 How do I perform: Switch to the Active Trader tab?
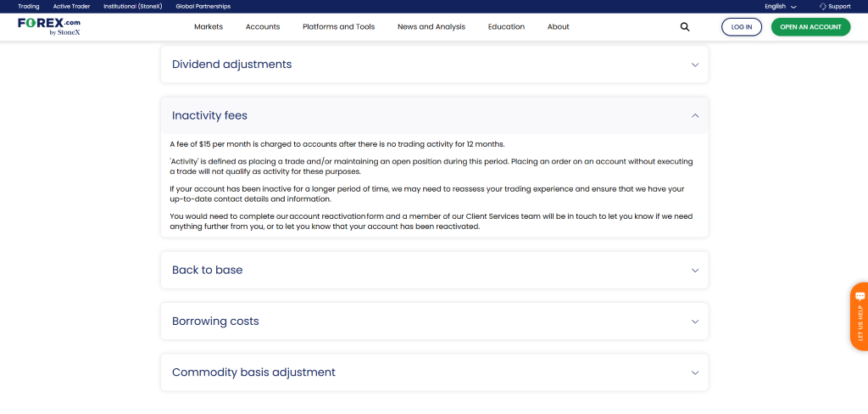tap(71, 6)
